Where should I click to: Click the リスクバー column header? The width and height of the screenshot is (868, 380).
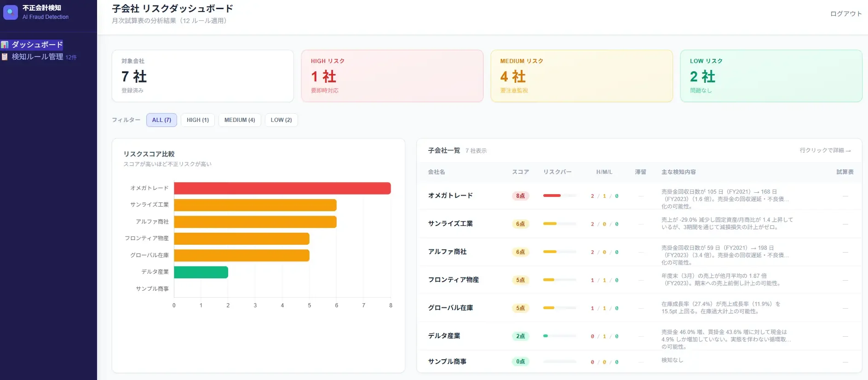558,172
